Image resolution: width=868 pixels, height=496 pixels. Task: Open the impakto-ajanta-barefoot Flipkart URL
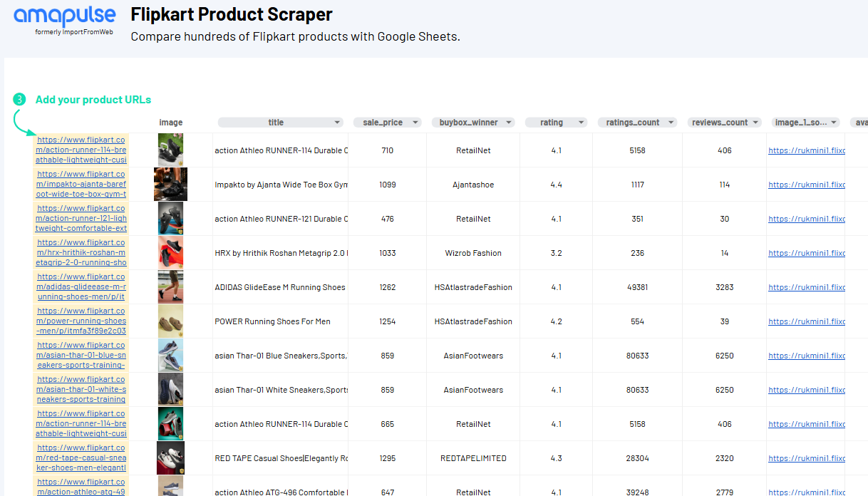click(81, 184)
